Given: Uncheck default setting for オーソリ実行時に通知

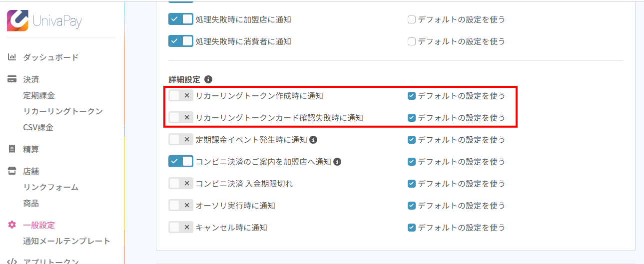Looking at the screenshot, I should [x=412, y=206].
